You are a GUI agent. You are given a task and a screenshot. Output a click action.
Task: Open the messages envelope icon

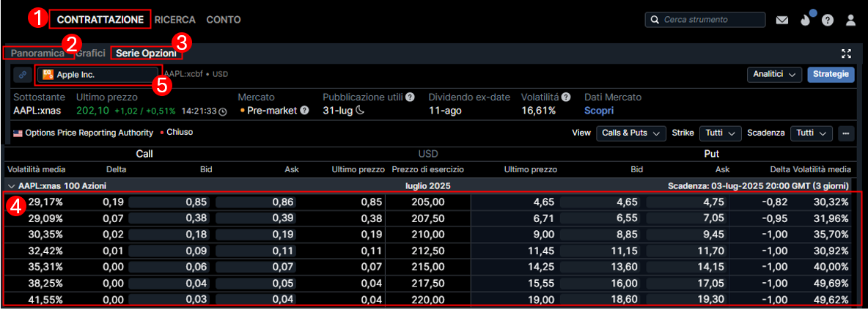[781, 21]
